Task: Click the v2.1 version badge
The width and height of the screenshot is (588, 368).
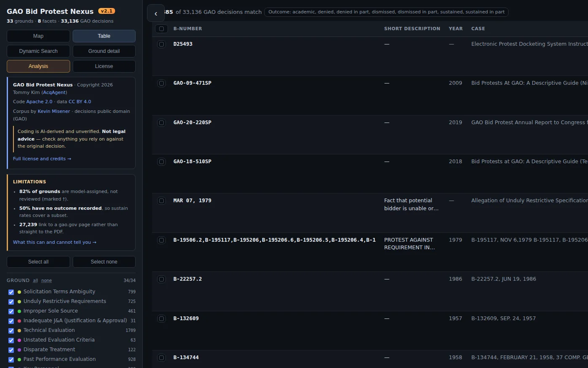Action: pos(107,11)
